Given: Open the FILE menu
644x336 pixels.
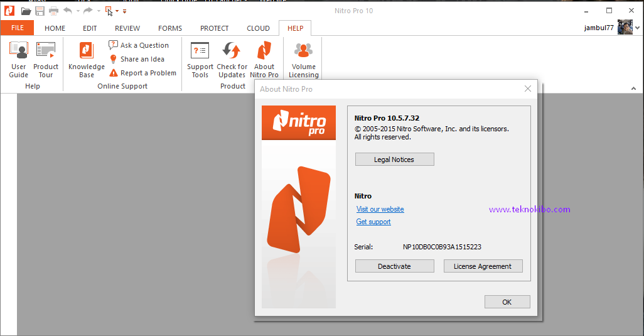Looking at the screenshot, I should 17,28.
